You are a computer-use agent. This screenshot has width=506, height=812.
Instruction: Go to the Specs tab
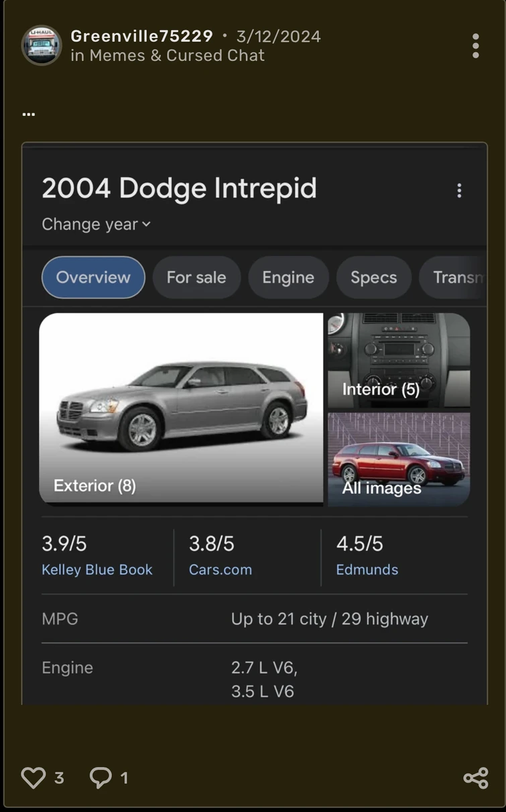pyautogui.click(x=373, y=278)
